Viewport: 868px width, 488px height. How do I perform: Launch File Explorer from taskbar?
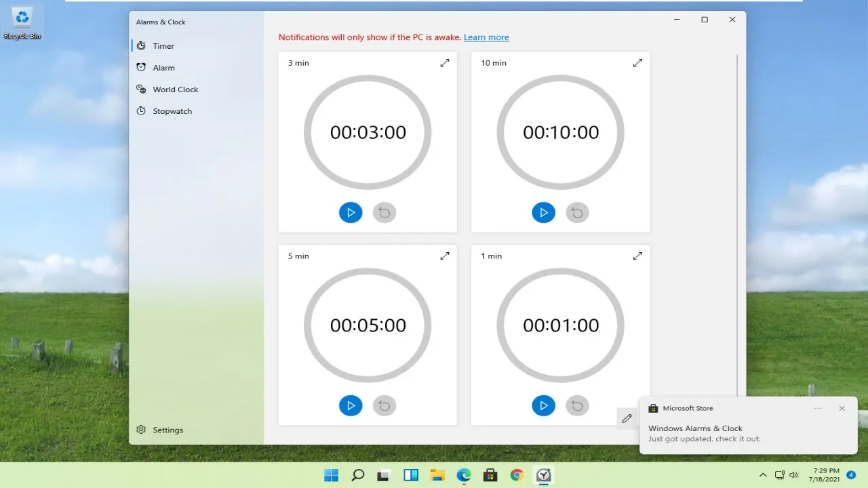pyautogui.click(x=437, y=475)
